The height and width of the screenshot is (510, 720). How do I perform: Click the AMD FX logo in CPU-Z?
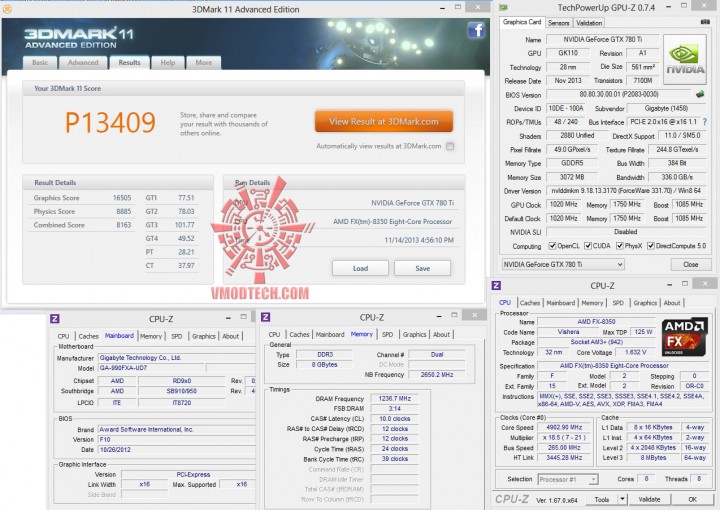tap(684, 336)
